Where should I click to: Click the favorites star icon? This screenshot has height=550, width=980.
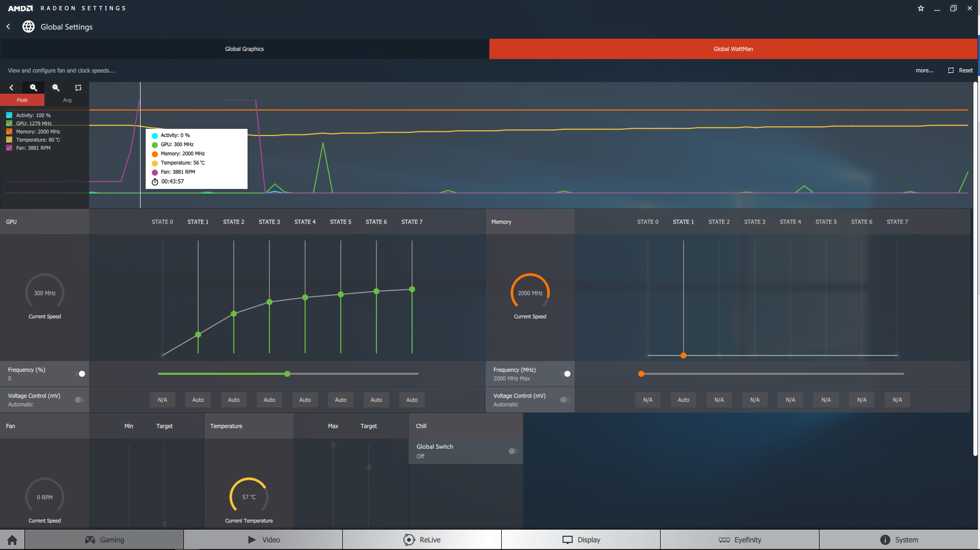point(920,8)
